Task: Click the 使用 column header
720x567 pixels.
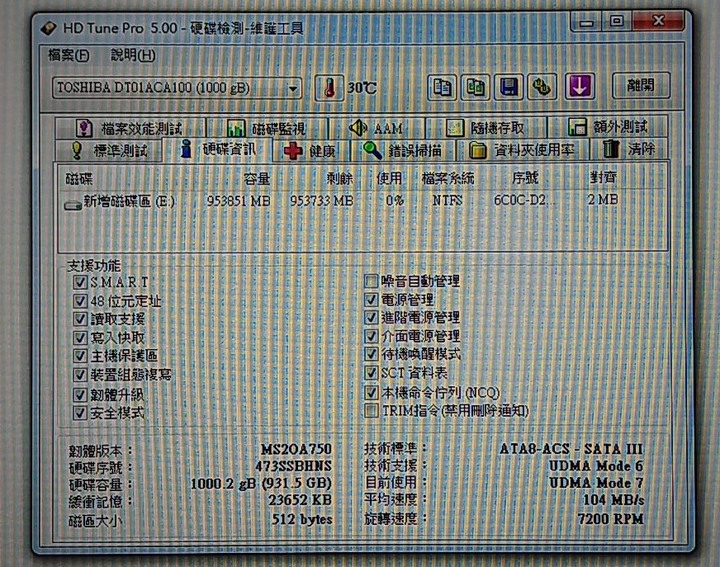Action: coord(389,178)
